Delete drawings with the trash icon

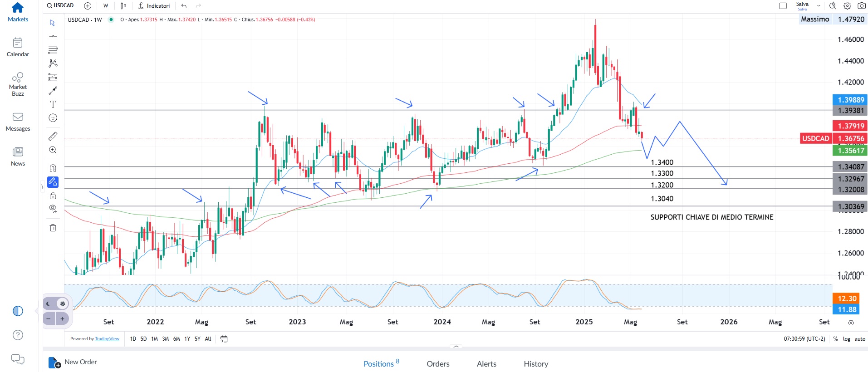pos(53,228)
